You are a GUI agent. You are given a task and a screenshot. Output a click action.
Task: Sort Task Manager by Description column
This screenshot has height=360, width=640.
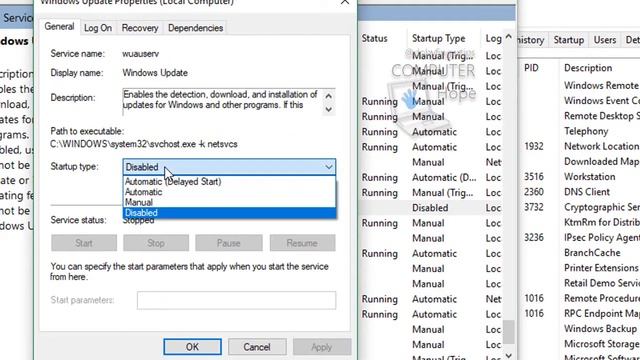(x=588, y=68)
